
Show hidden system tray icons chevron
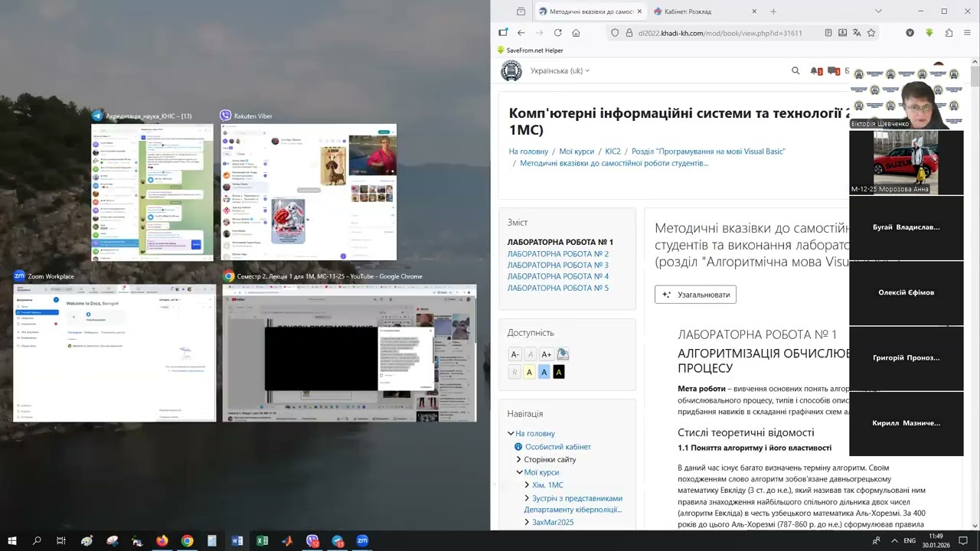coord(894,541)
